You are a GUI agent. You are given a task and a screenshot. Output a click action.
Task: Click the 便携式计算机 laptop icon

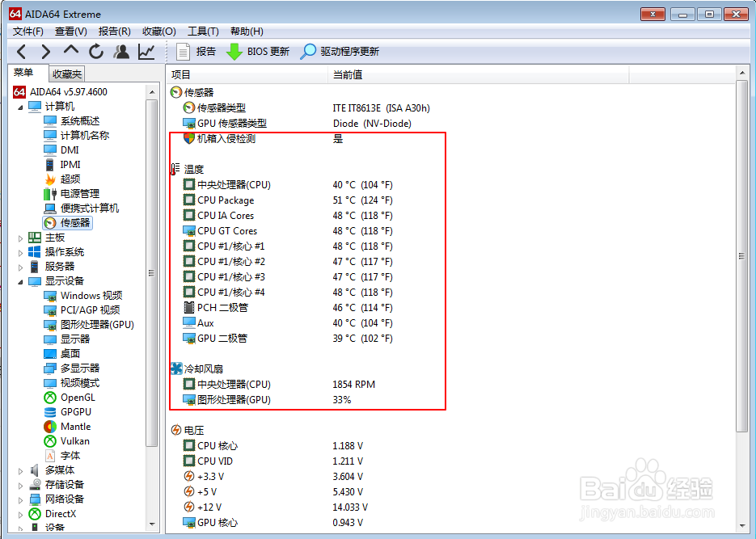click(x=50, y=208)
